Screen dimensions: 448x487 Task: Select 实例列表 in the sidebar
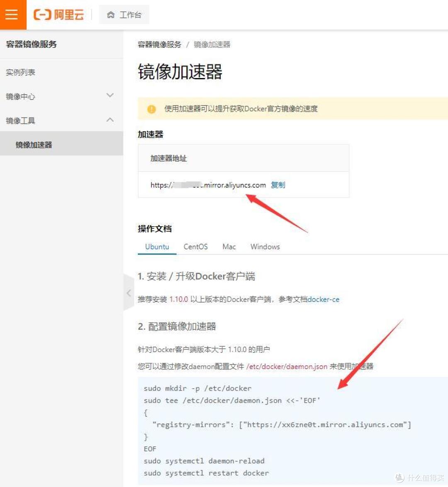[20, 72]
